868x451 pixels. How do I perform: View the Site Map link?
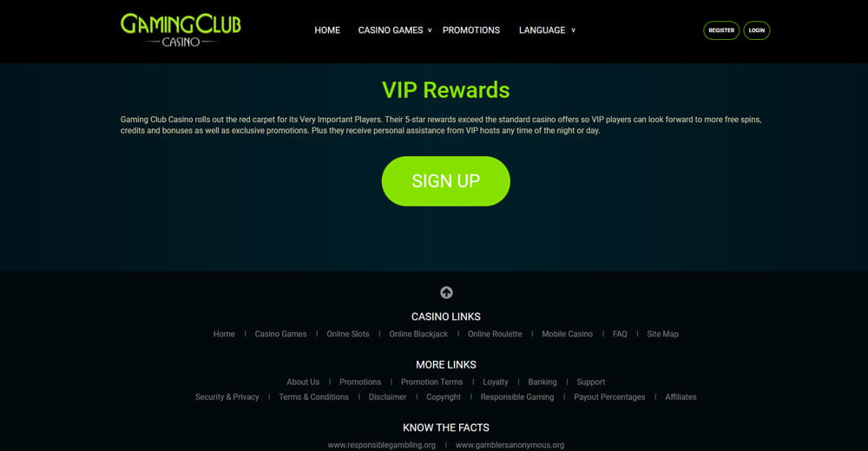(662, 334)
